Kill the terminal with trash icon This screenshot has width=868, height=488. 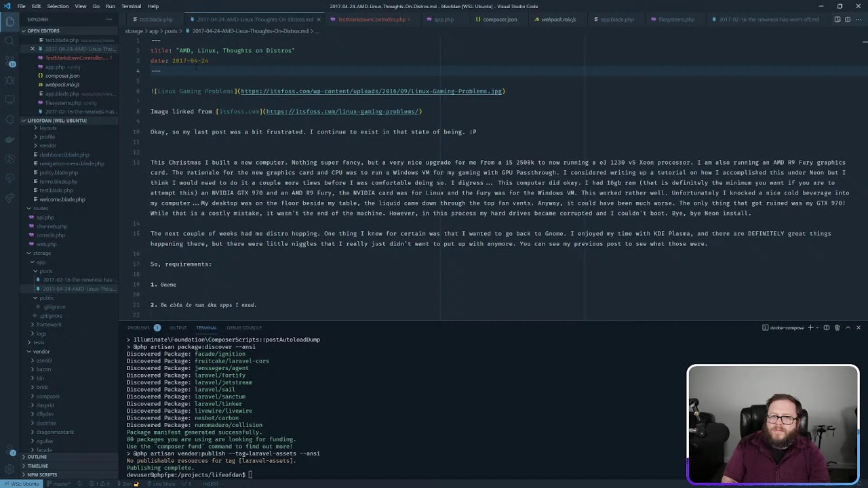(x=837, y=327)
